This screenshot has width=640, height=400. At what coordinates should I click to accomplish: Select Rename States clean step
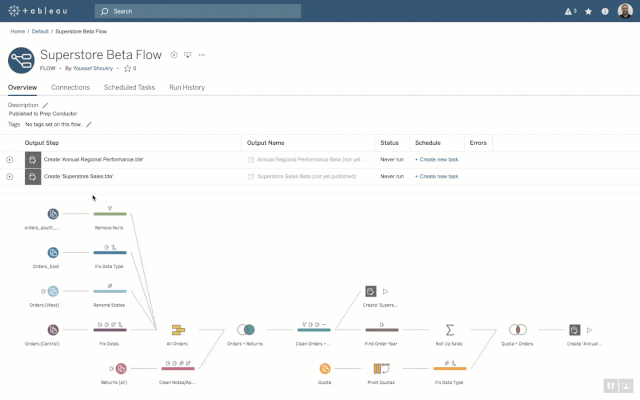point(110,291)
